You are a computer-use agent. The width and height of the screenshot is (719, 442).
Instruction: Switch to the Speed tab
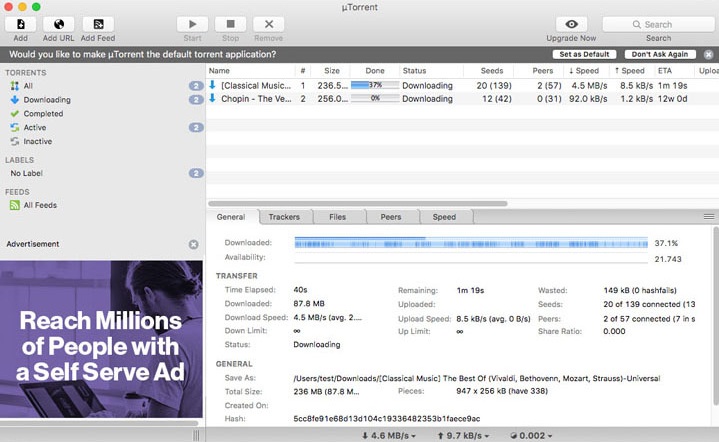[444, 217]
